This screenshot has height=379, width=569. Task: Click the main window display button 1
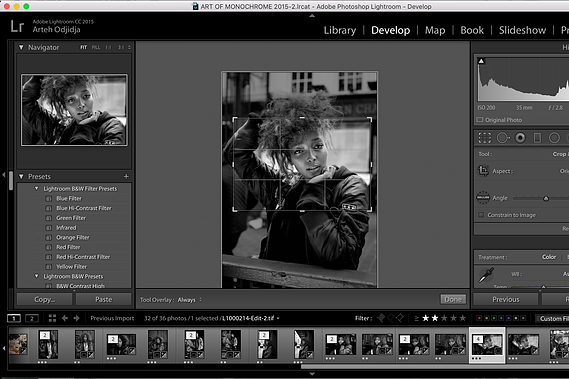(x=14, y=318)
